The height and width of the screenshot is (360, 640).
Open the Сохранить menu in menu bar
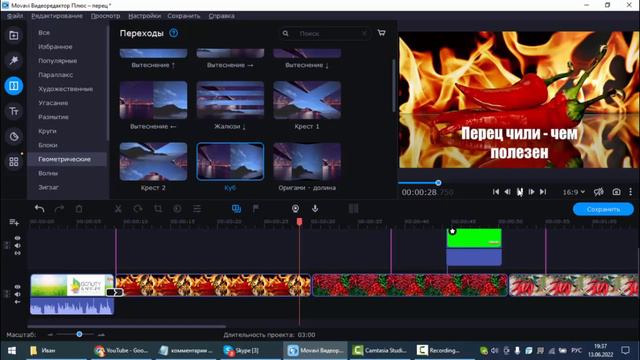[184, 16]
